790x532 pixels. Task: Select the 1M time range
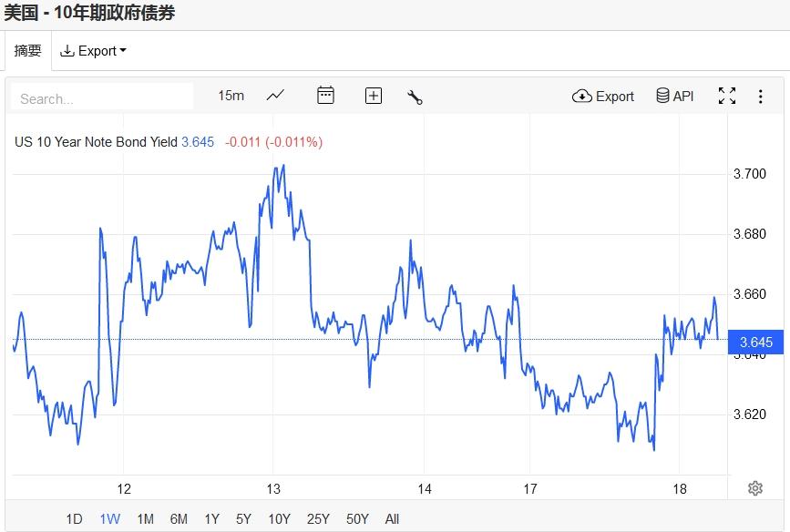(x=145, y=519)
